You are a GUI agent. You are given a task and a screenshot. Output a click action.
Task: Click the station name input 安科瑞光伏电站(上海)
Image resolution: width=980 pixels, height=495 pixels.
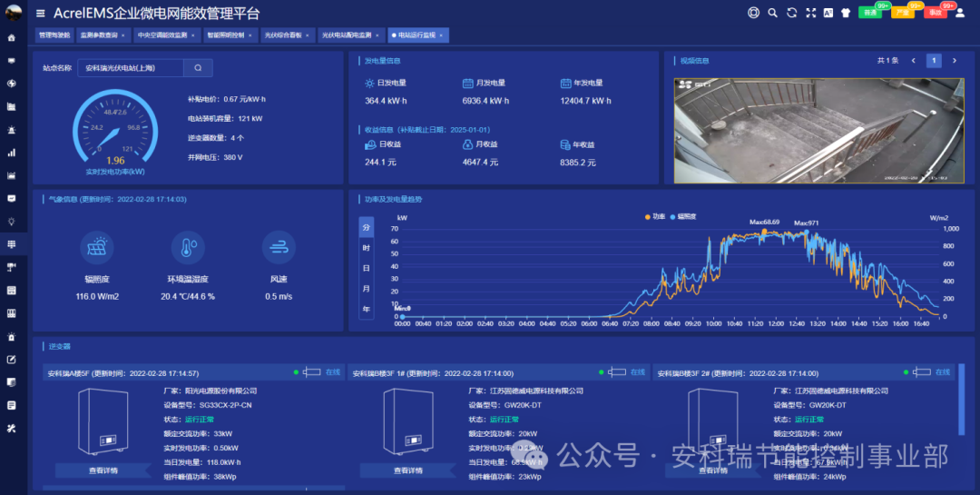pyautogui.click(x=131, y=67)
